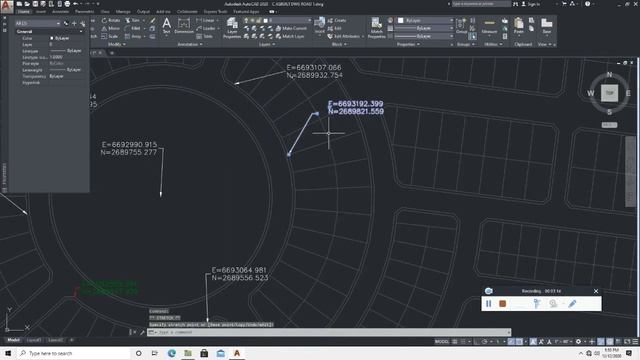Click Undo arrow in quick access toolbar
640x360 pixels.
point(75,4)
